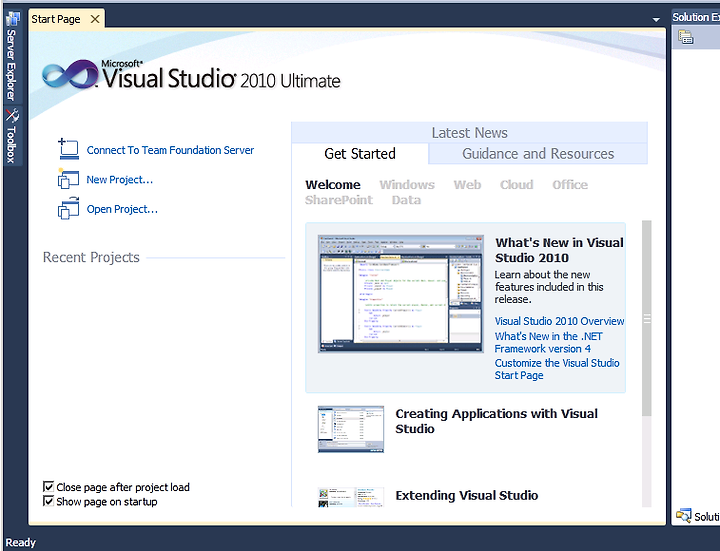Viewport: 720px width, 551px height.
Task: Switch to the Latest News tab
Action: tap(469, 133)
